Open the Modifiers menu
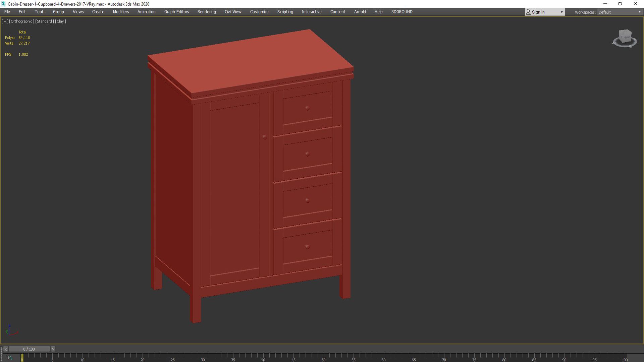 (121, 12)
